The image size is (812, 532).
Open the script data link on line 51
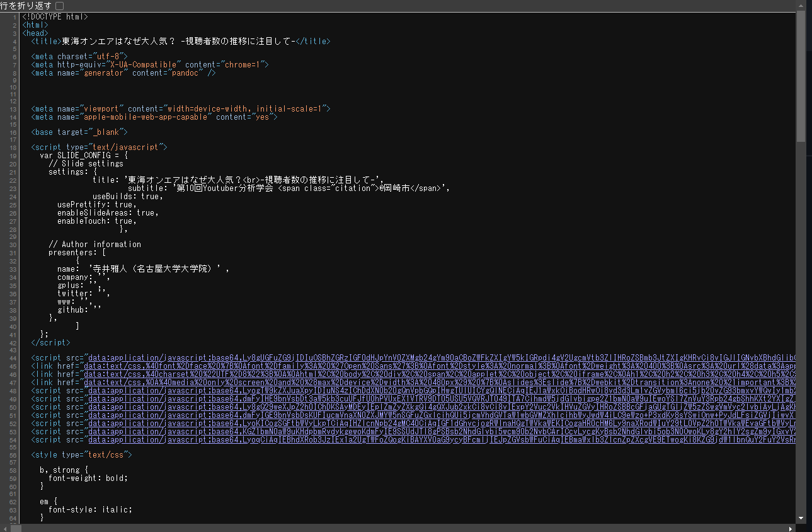(442, 415)
